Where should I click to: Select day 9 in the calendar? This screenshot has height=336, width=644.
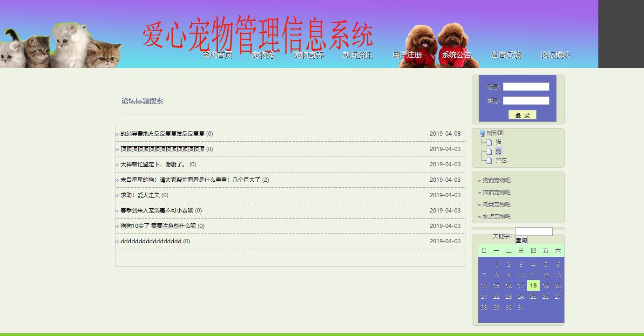click(508, 275)
